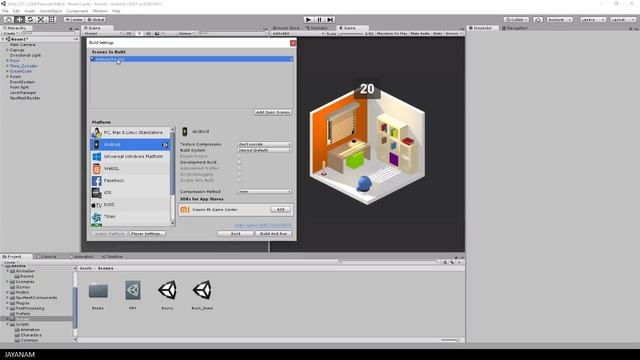Open the Account dropdown

point(560,20)
